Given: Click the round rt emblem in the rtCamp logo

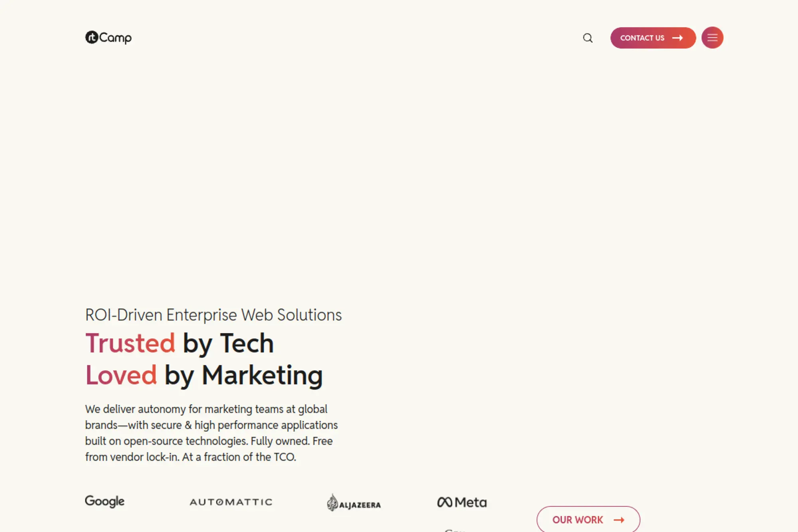Looking at the screenshot, I should pyautogui.click(x=92, y=37).
